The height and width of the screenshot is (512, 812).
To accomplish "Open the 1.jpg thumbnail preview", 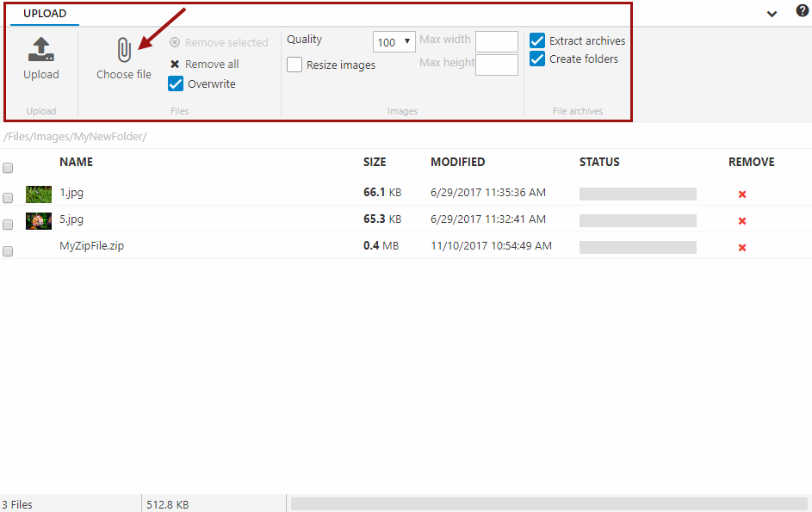I will (39, 194).
